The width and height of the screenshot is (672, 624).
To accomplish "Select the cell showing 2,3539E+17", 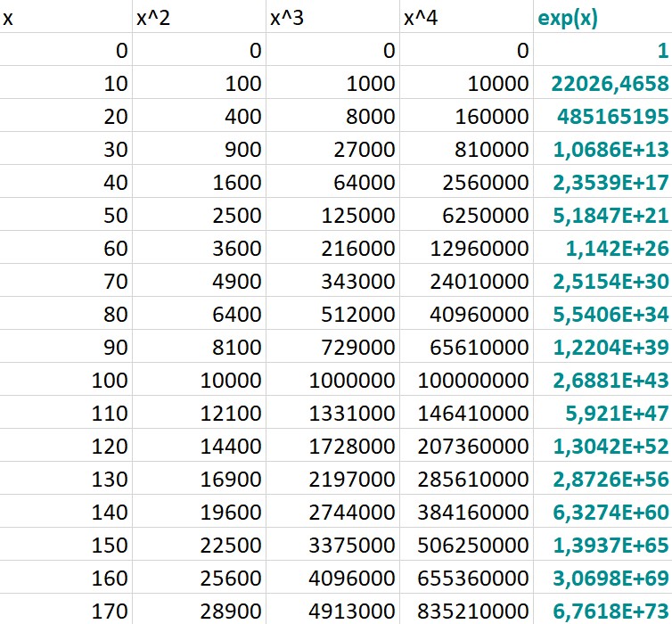I will point(603,182).
